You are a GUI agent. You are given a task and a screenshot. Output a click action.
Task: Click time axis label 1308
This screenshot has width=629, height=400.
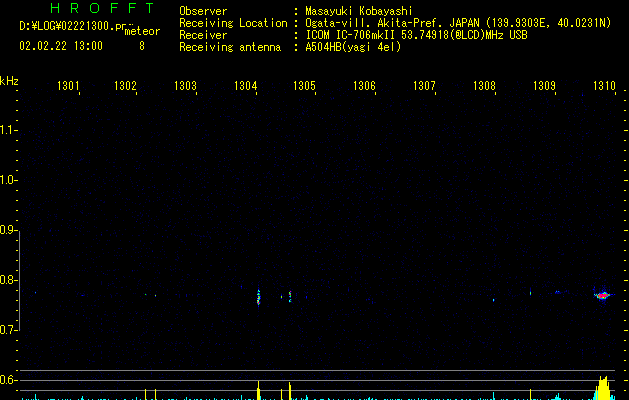click(484, 86)
